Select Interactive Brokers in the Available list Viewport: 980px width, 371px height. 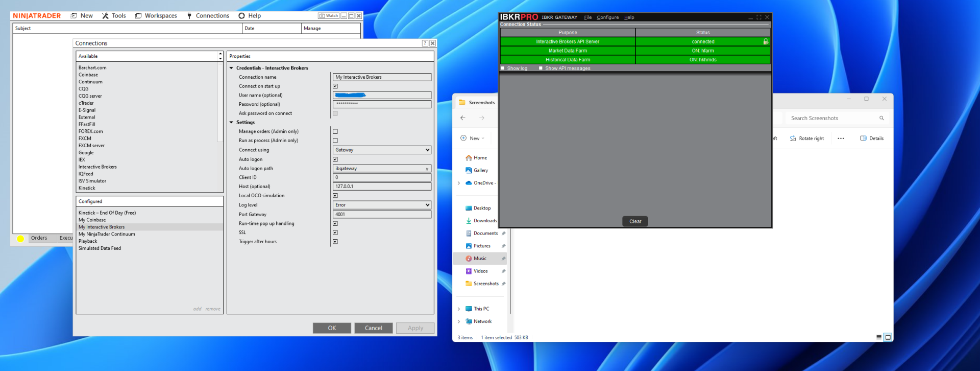[97, 167]
